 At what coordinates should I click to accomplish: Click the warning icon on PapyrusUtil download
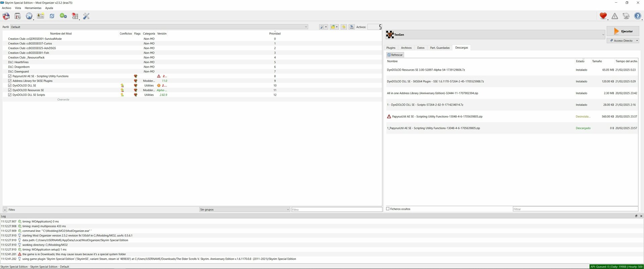point(389,117)
